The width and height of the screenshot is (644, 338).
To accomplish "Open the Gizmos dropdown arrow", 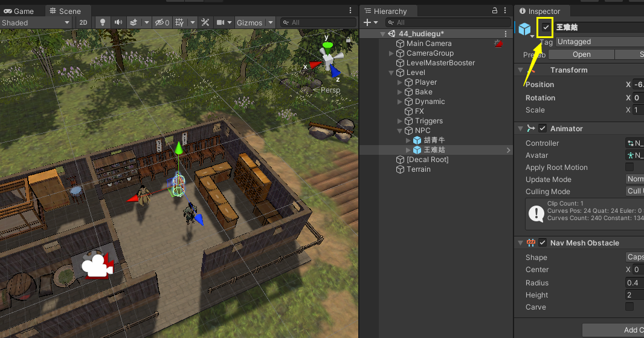I will (271, 22).
